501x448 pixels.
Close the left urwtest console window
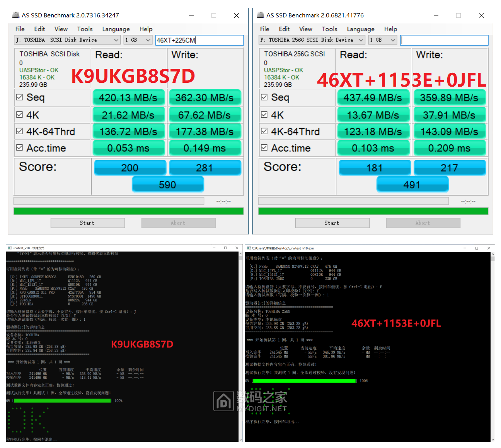[x=237, y=248]
